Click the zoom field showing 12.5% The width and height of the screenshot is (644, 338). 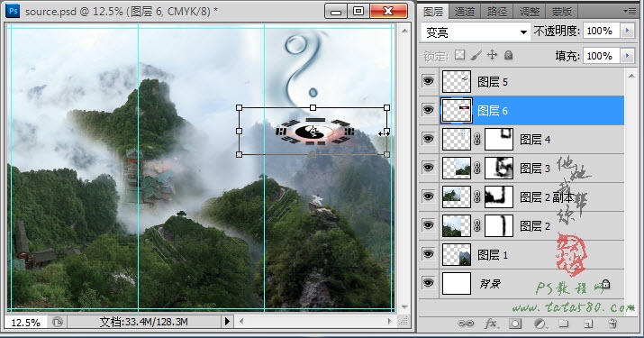pos(25,322)
